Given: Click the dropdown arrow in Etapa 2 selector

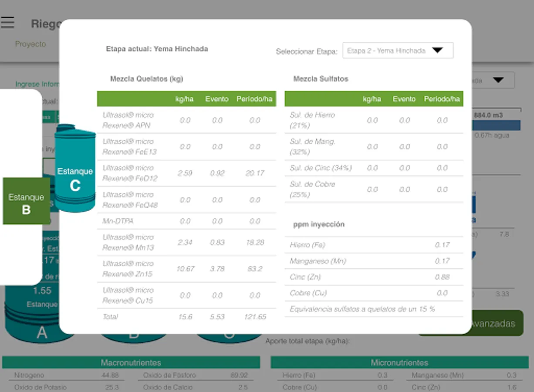Looking at the screenshot, I should (x=437, y=51).
